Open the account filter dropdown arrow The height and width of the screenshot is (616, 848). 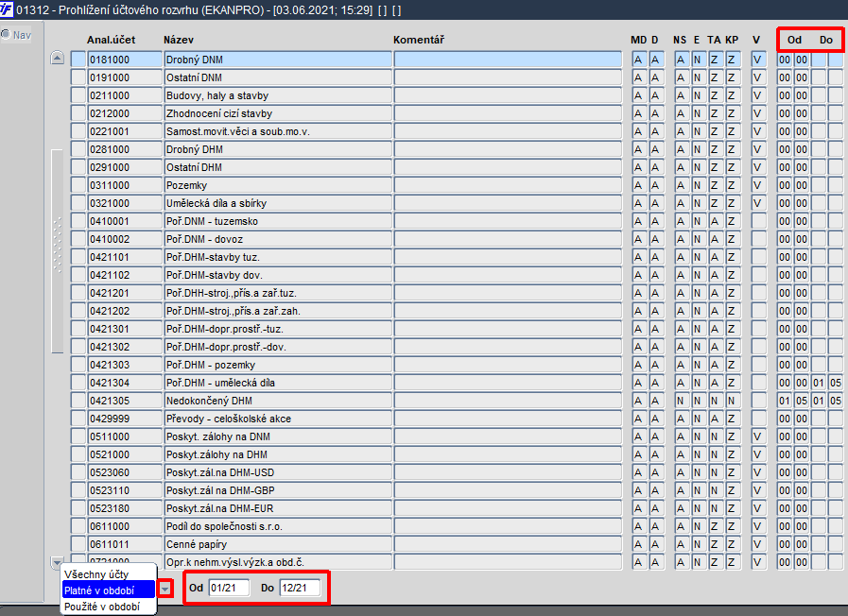coord(165,589)
